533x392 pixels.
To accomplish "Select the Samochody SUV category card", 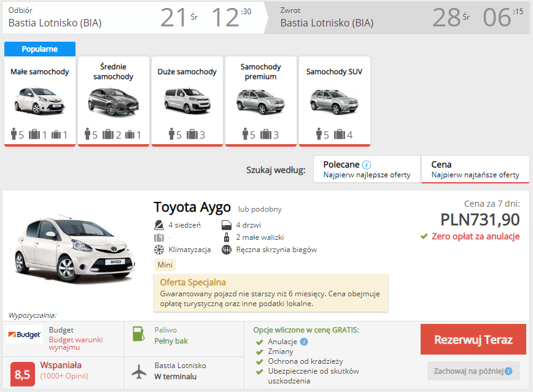I will pyautogui.click(x=335, y=101).
